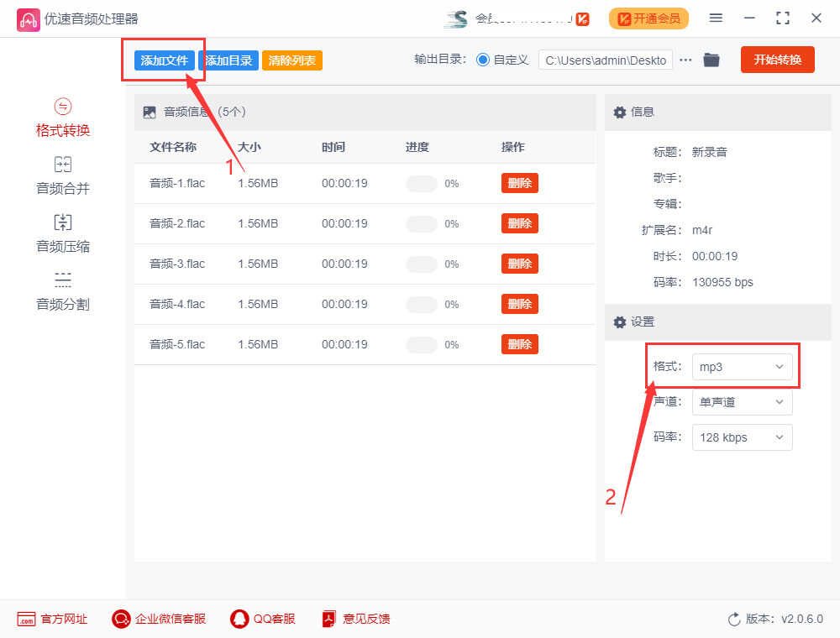Select file name 音频-2.flac

(x=177, y=223)
